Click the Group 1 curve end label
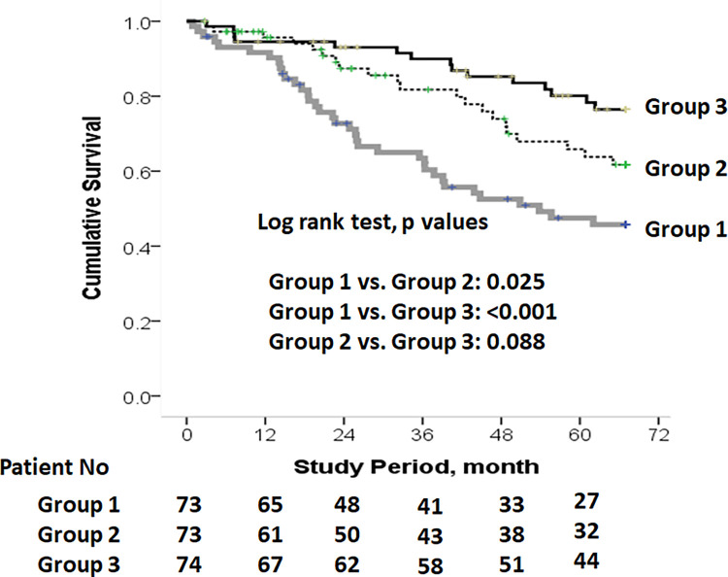 tap(681, 230)
